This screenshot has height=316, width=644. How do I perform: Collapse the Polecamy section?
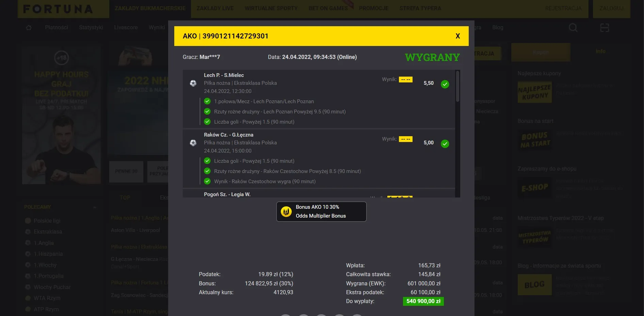[95, 207]
